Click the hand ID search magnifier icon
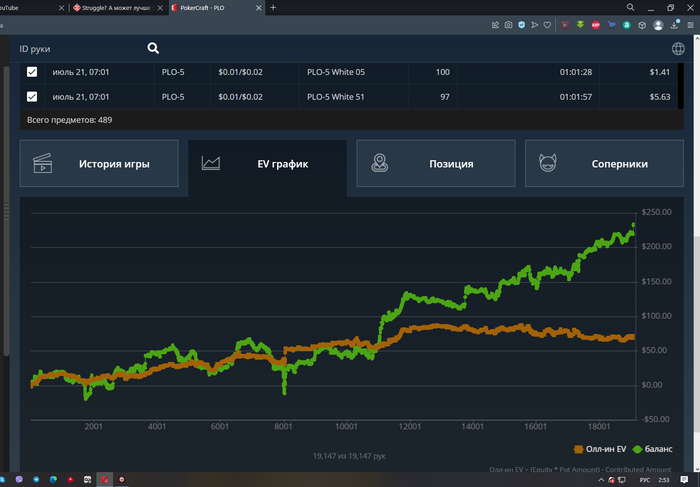The image size is (700, 487). click(x=153, y=48)
